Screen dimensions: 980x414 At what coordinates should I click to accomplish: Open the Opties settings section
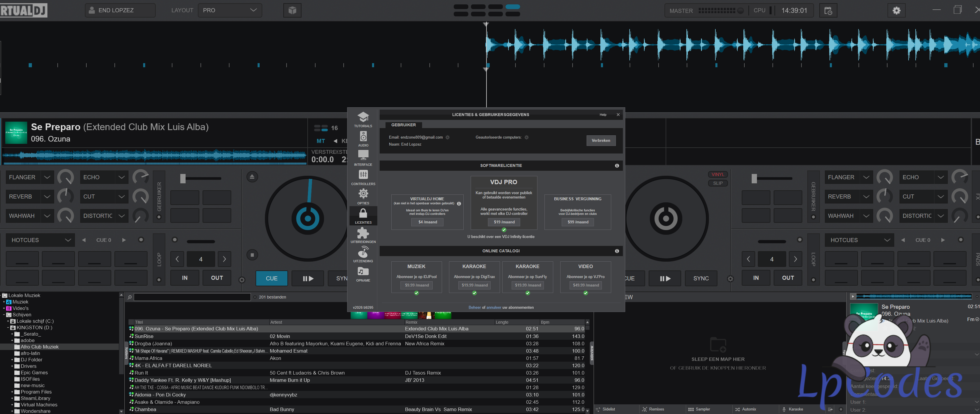pyautogui.click(x=363, y=196)
